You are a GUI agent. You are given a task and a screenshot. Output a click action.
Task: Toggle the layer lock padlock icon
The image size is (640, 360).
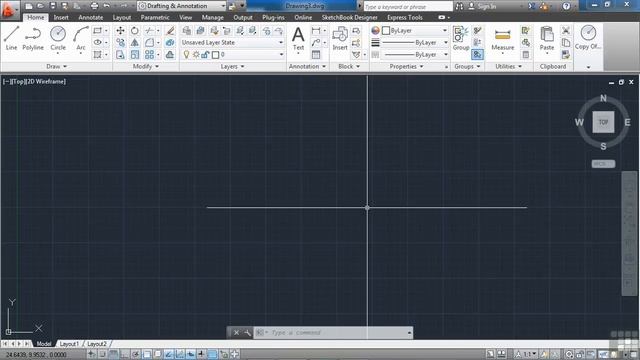click(x=205, y=54)
